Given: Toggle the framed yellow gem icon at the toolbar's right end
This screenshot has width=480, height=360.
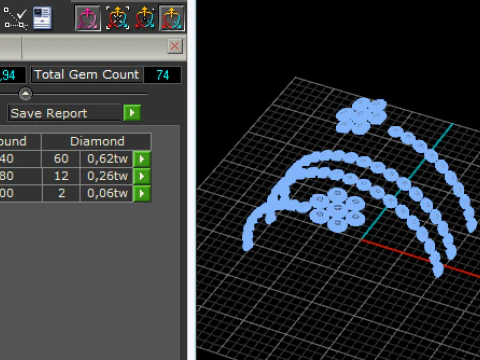Looking at the screenshot, I should pos(172,18).
